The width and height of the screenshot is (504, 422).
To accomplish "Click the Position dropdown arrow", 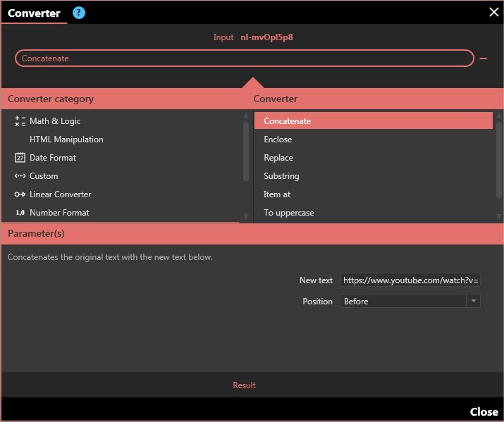I will point(473,302).
